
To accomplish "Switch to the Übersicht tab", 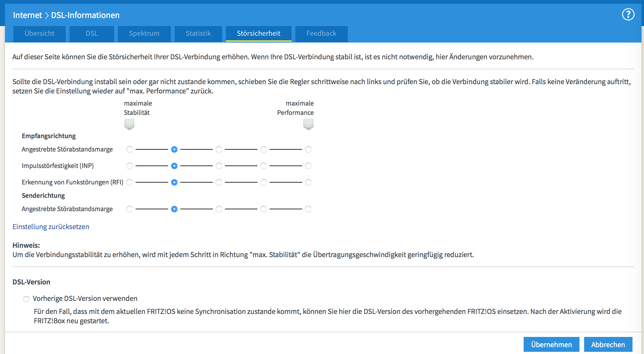I will point(39,34).
